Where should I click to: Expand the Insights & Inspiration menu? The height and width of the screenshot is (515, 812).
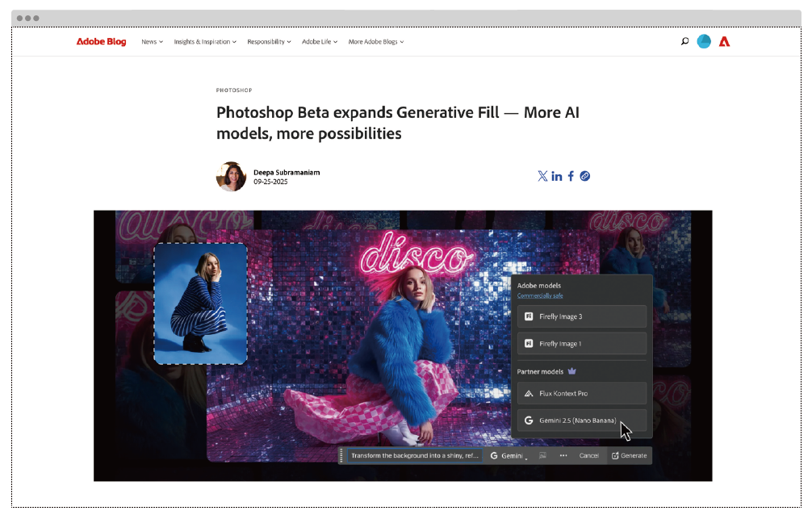point(205,42)
